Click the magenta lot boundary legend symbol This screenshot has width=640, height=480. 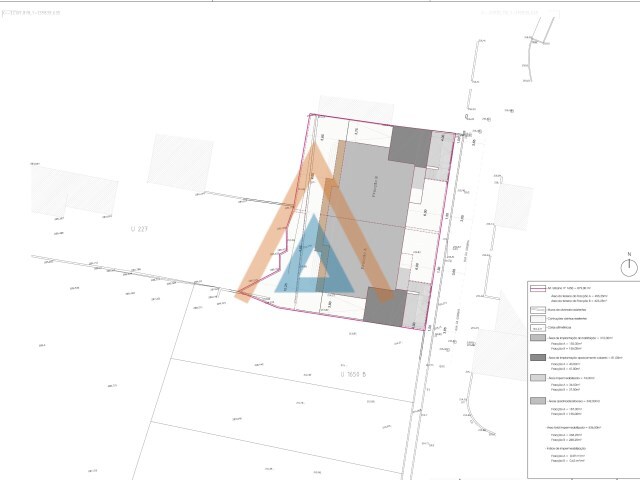click(538, 288)
